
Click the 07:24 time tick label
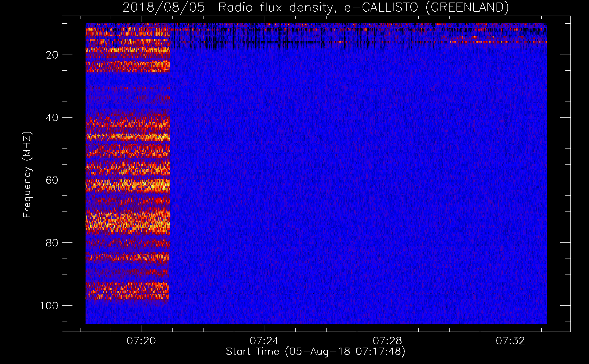pyautogui.click(x=264, y=341)
